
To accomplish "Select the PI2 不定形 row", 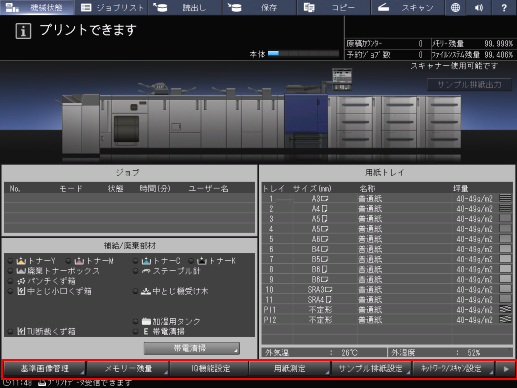I will [387, 320].
